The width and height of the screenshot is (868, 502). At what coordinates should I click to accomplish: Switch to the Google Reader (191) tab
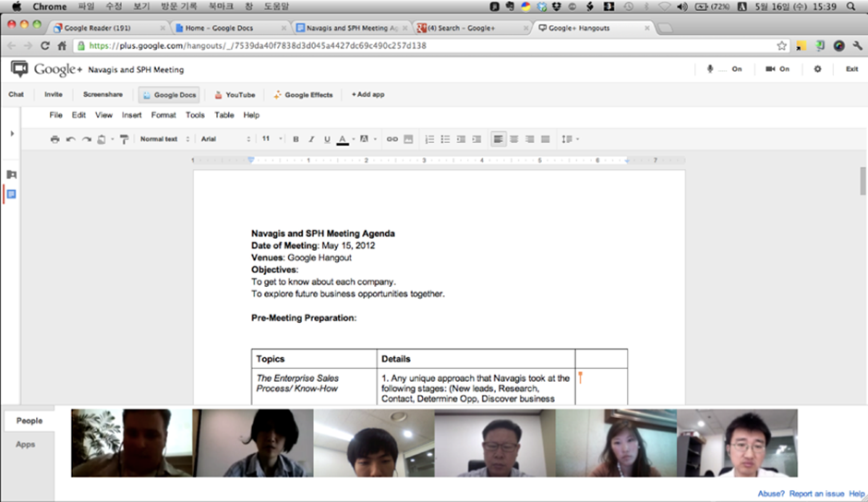click(x=110, y=28)
